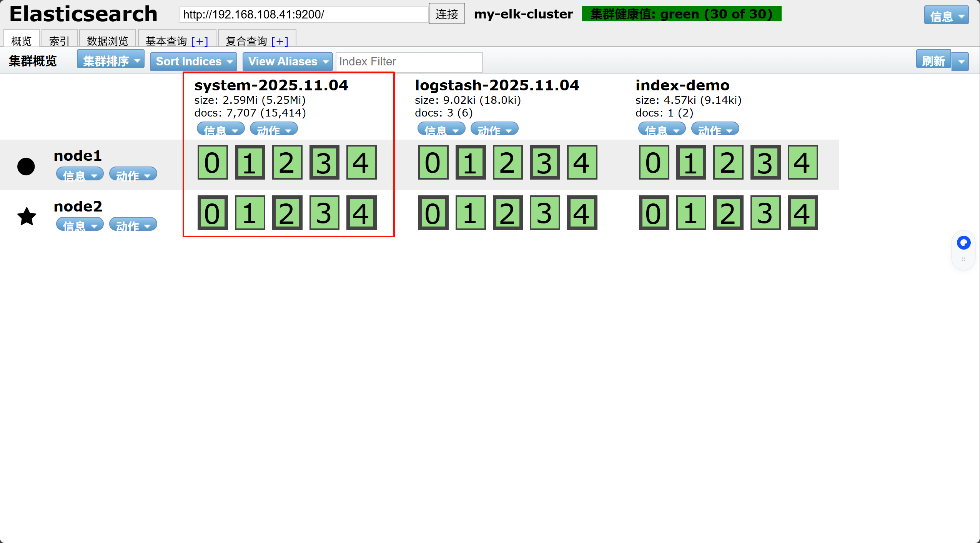Select shard 3 of logstash-2025.11.04 on node1
This screenshot has width=980, height=543.
click(x=545, y=162)
